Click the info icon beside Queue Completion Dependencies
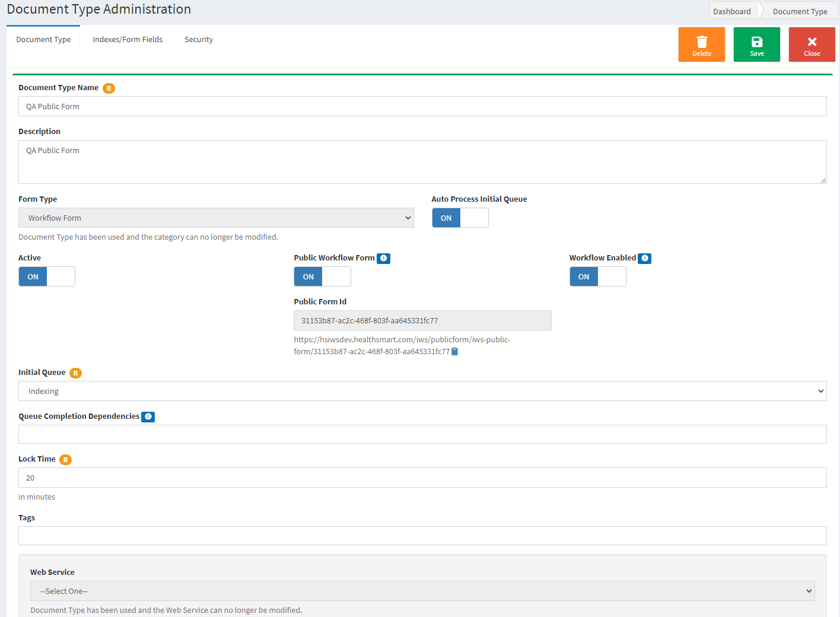 pyautogui.click(x=148, y=416)
